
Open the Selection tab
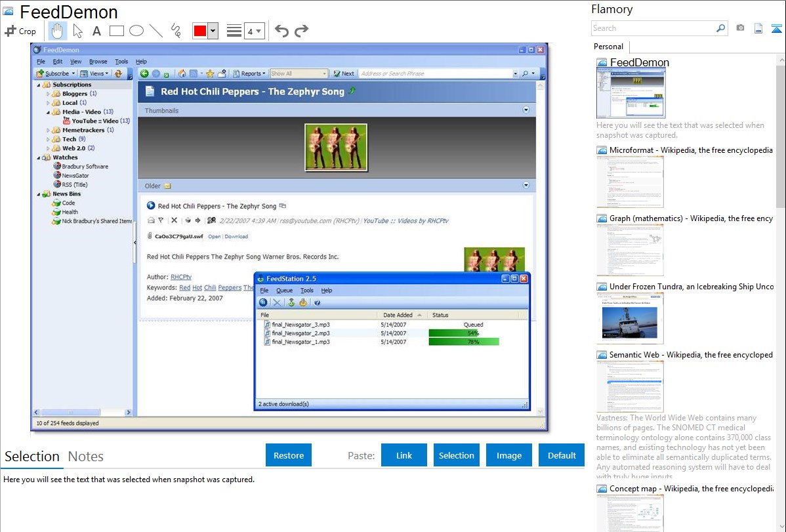click(32, 457)
